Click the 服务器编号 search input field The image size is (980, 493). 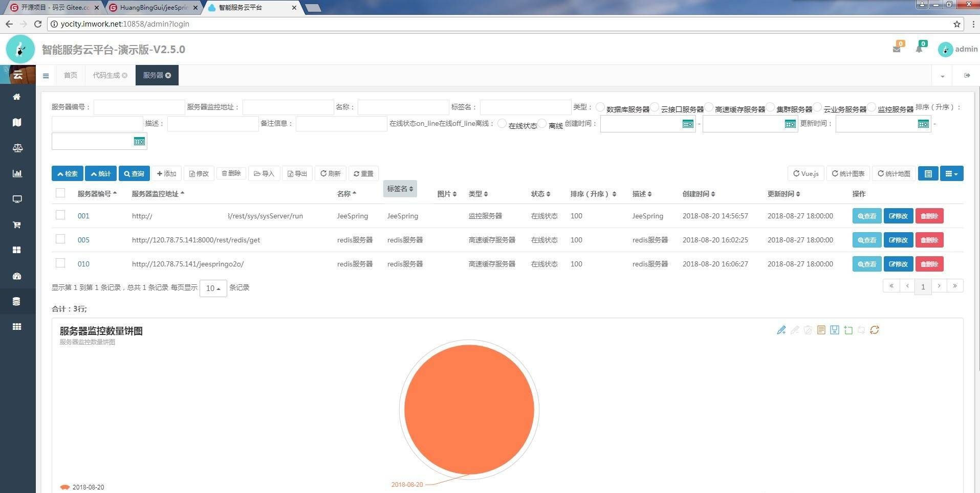point(139,107)
